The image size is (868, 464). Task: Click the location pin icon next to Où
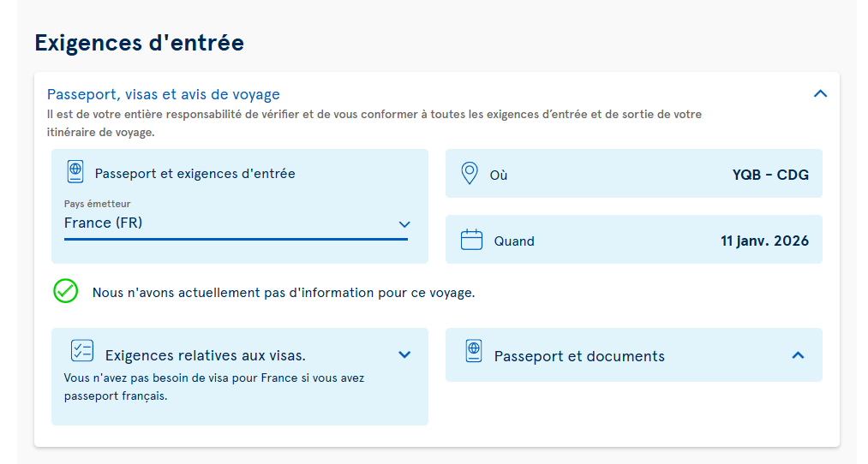tap(470, 174)
